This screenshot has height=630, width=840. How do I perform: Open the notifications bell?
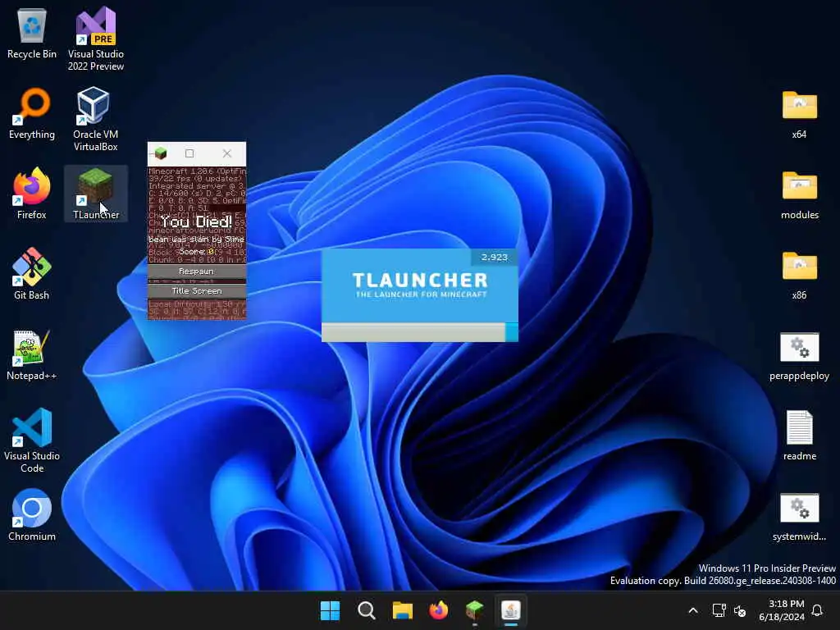click(x=818, y=610)
